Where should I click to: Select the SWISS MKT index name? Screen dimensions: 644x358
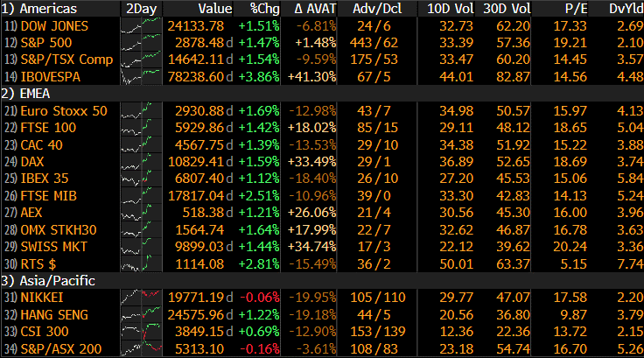click(x=53, y=247)
